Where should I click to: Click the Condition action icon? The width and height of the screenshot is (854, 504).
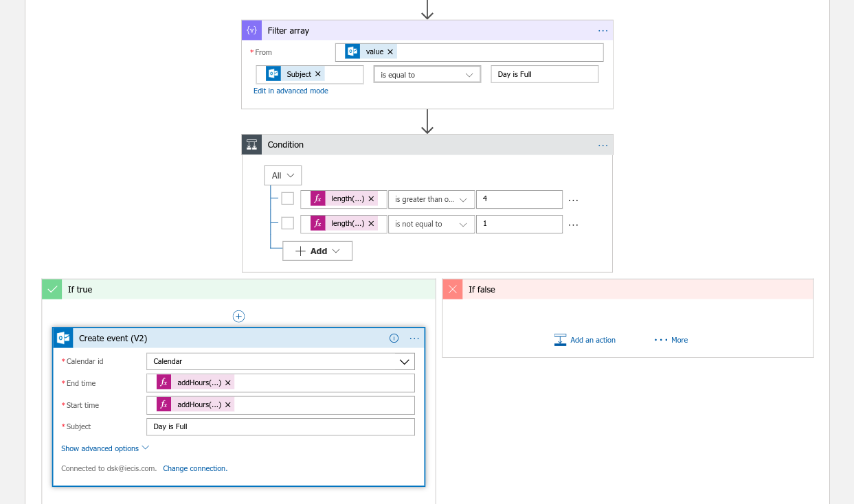(x=251, y=145)
